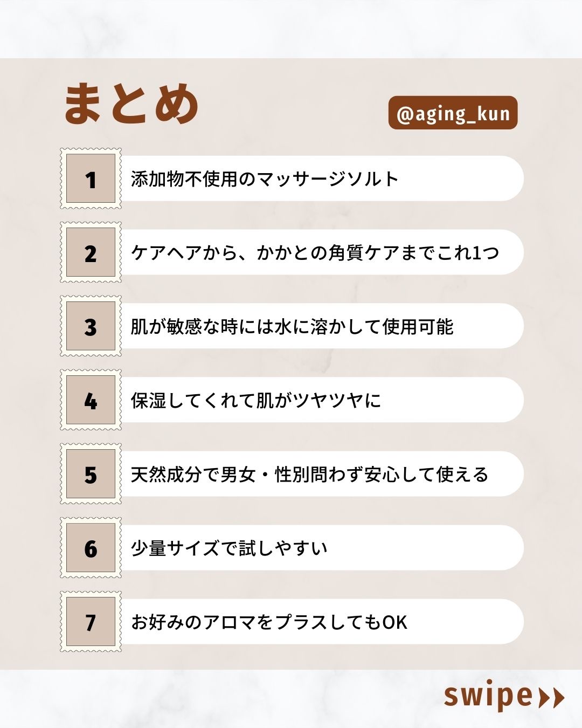Click the white marble banner at top
Screen dimensions: 582x728
(x=291, y=28)
